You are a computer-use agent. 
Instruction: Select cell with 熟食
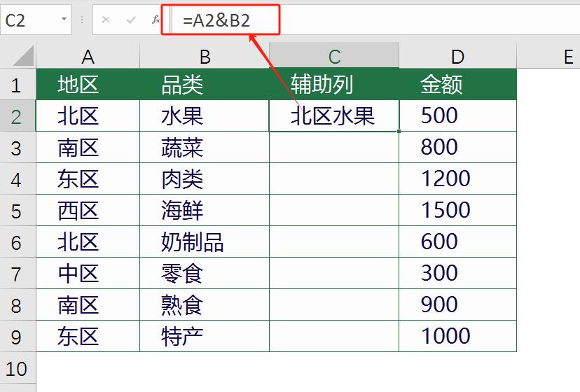pyautogui.click(x=205, y=304)
